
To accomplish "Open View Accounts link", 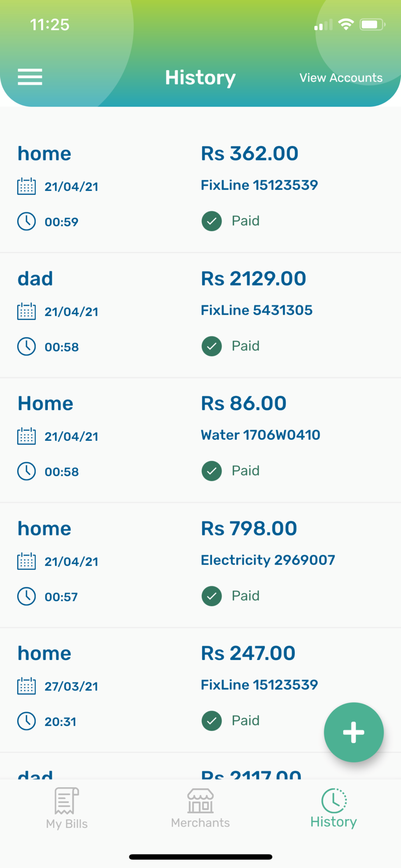I will 341,78.
